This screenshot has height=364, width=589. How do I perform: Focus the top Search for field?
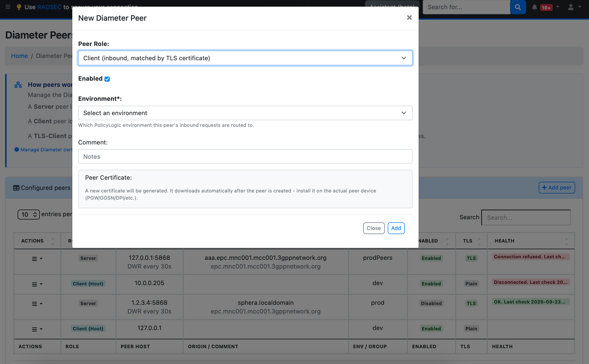click(466, 7)
